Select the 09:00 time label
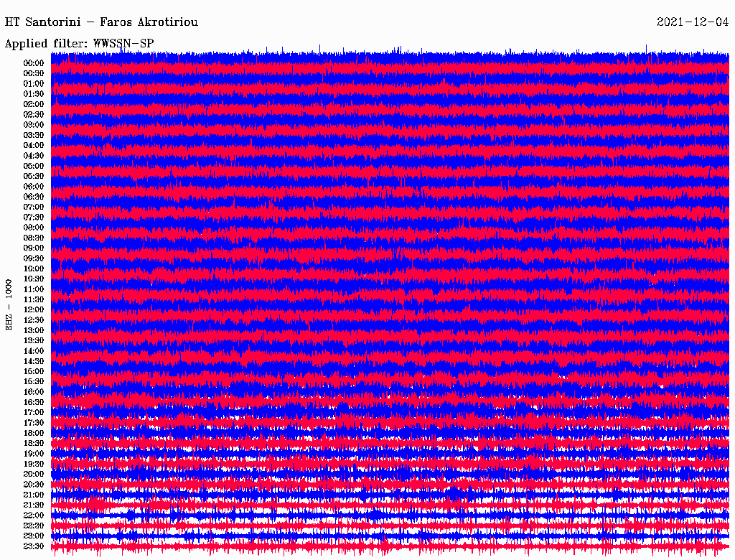The width and height of the screenshot is (735, 560). coord(33,248)
